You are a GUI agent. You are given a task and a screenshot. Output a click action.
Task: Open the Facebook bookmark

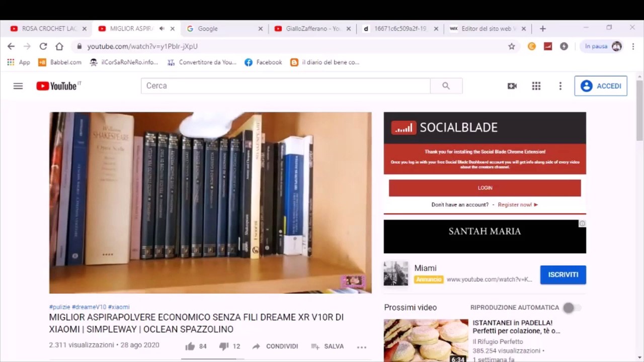[x=263, y=62]
